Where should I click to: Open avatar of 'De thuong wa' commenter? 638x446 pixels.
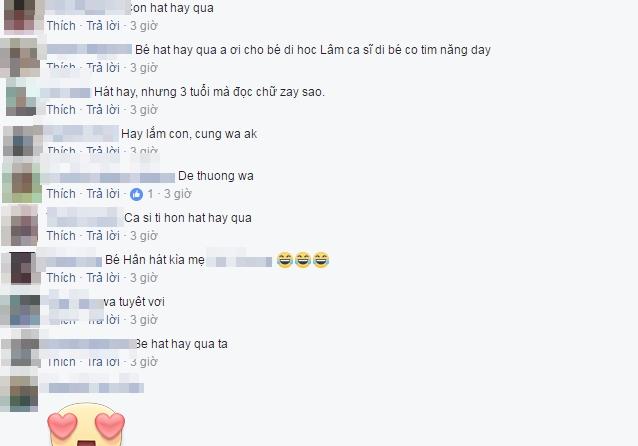22,182
